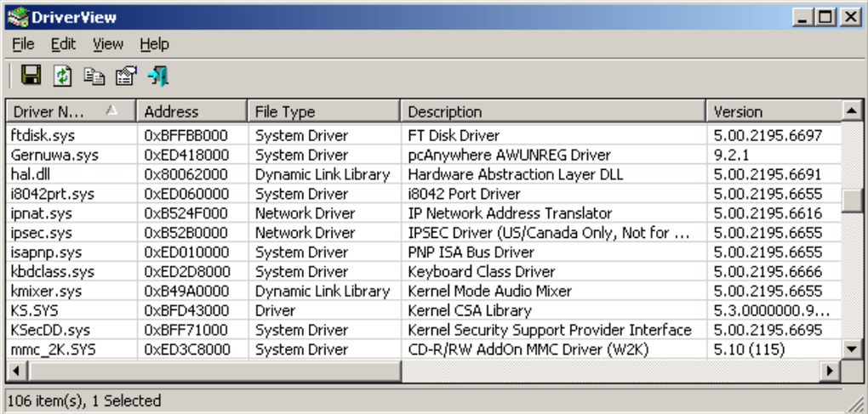Click the Save Selected Items floppy icon
868x414 pixels.
tap(31, 76)
